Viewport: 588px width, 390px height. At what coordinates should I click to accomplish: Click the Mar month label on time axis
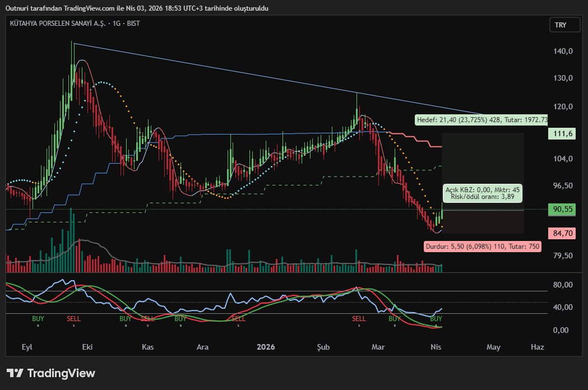click(378, 347)
